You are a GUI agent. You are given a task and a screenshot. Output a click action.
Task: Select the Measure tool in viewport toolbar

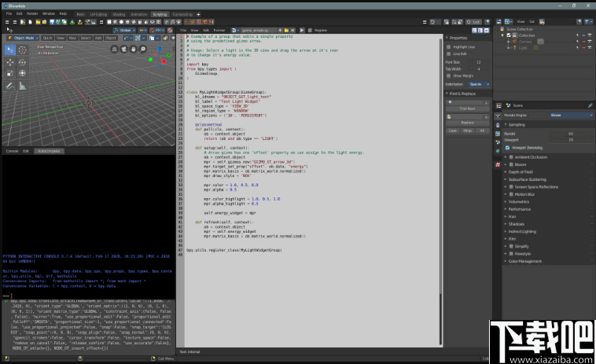pos(22,85)
